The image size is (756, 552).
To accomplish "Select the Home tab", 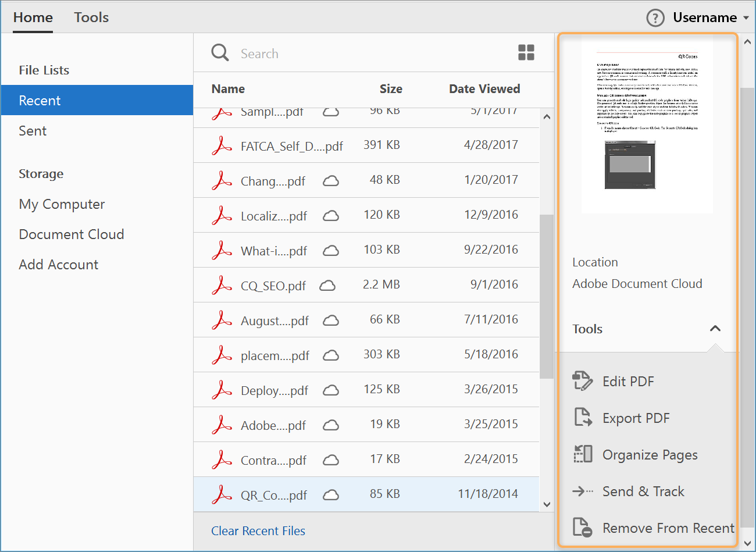I will (x=33, y=17).
